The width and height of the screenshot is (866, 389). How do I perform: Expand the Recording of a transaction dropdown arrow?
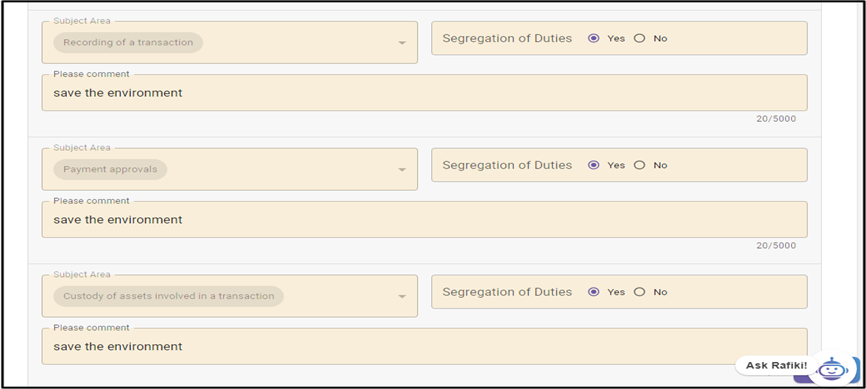click(402, 43)
